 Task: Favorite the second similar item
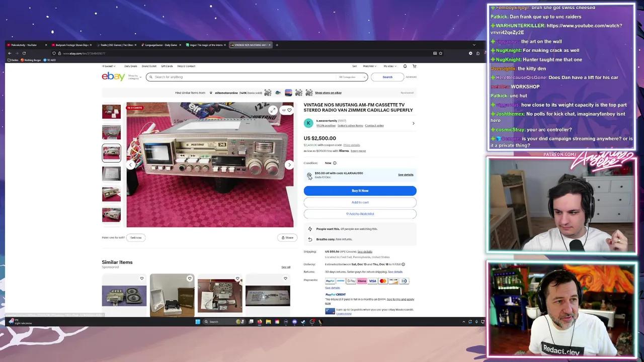pos(190,279)
